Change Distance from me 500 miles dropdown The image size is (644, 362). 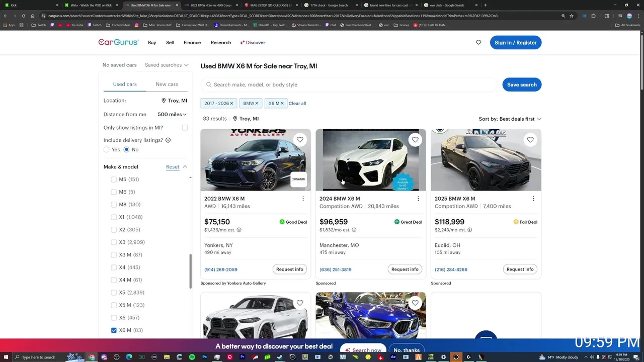[x=172, y=115]
